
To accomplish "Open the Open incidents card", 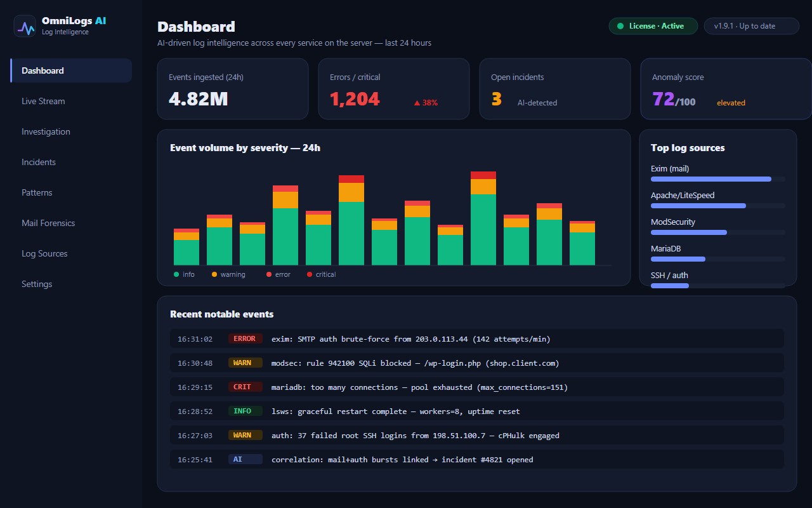I will [555, 89].
